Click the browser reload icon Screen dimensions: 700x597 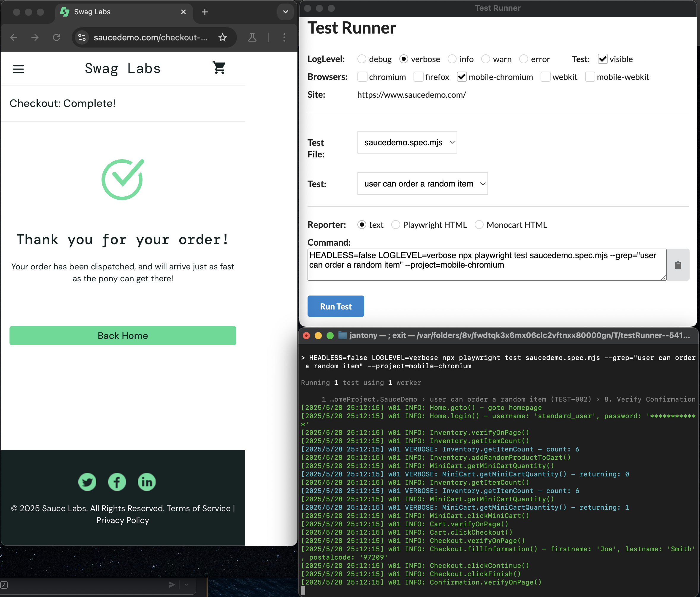click(56, 37)
